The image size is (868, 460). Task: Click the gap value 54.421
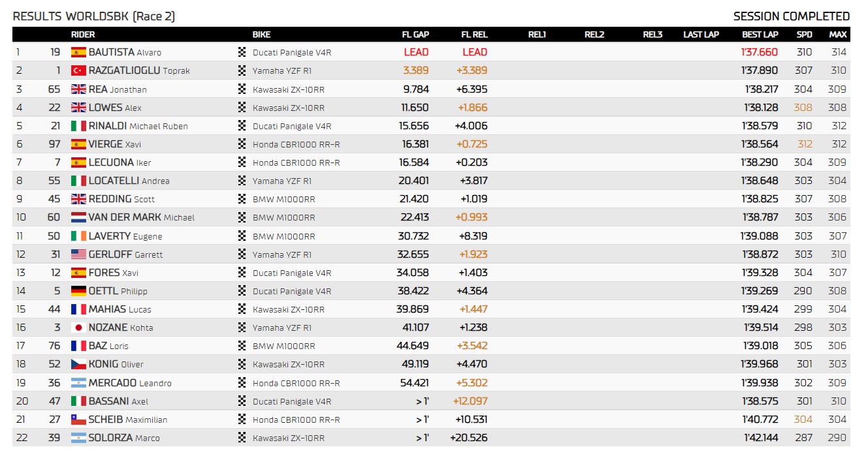pyautogui.click(x=413, y=383)
